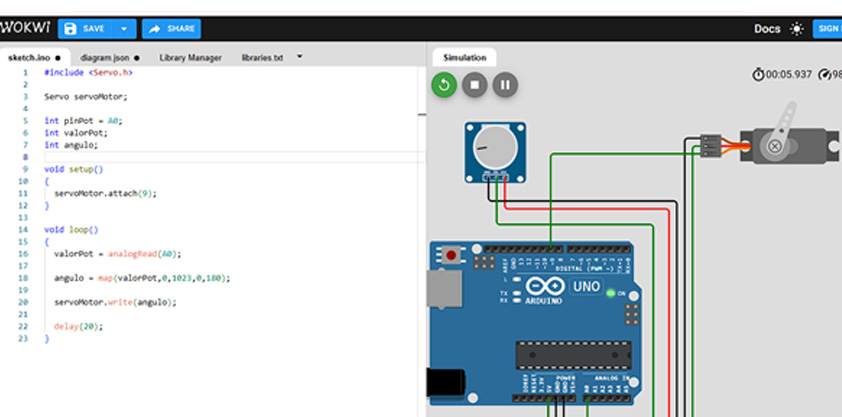Click 'servoMotor.write(angulo);' line
Image resolution: width=842 pixels, height=417 pixels.
point(115,302)
